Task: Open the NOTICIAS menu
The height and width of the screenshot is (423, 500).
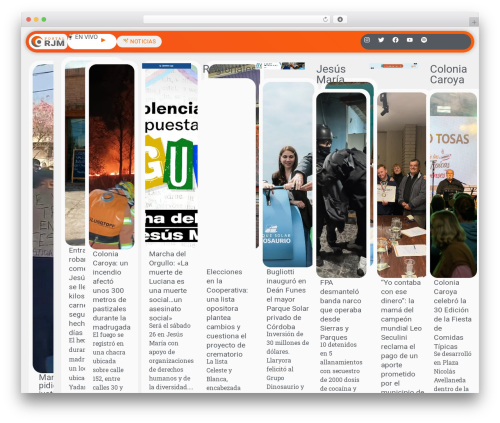Action: (139, 41)
